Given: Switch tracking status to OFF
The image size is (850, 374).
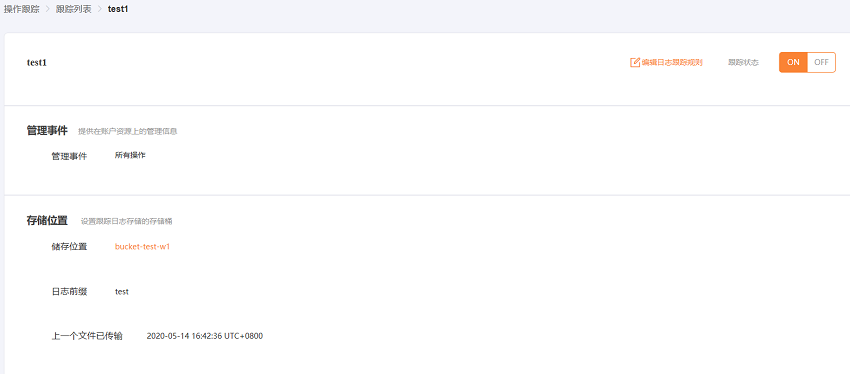Looking at the screenshot, I should tap(821, 62).
